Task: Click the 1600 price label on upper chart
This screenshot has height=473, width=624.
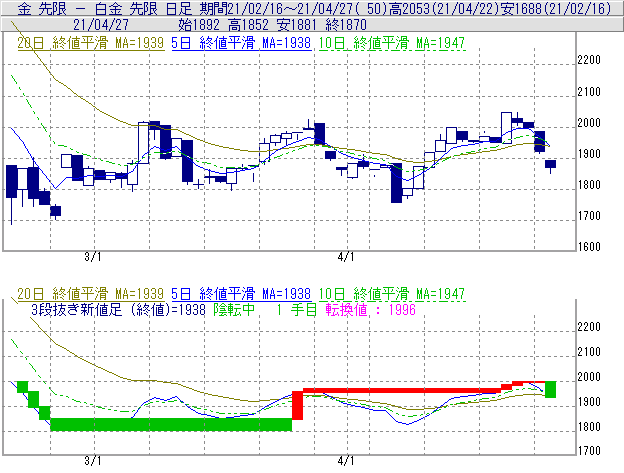Action: point(589,247)
